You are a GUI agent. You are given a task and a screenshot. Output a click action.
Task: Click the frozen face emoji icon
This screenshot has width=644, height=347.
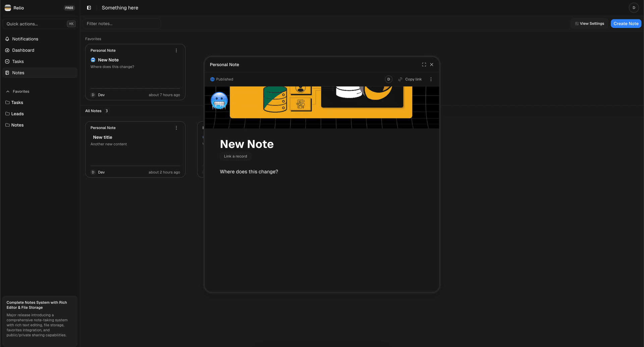pos(219,101)
